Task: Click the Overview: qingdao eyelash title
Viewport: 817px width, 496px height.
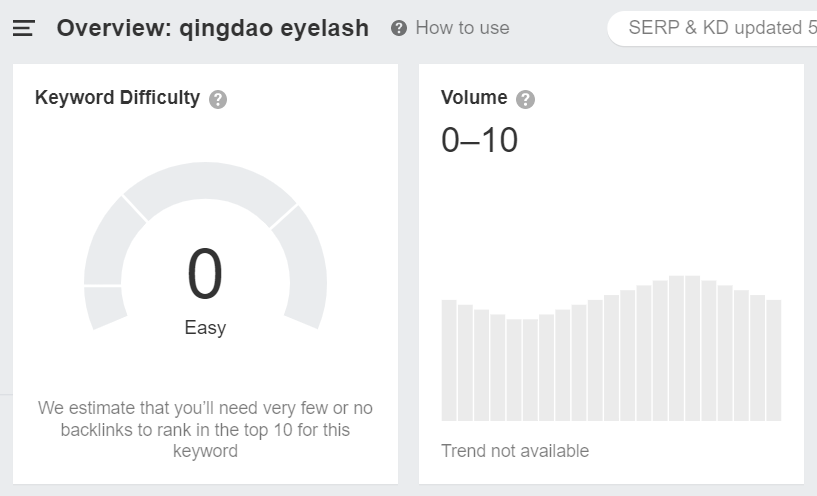Action: pyautogui.click(x=213, y=28)
